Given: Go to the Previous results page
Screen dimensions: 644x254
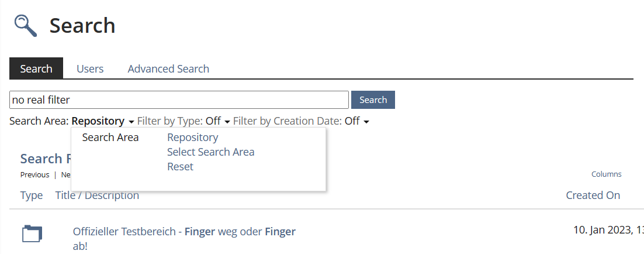Looking at the screenshot, I should (x=34, y=174).
